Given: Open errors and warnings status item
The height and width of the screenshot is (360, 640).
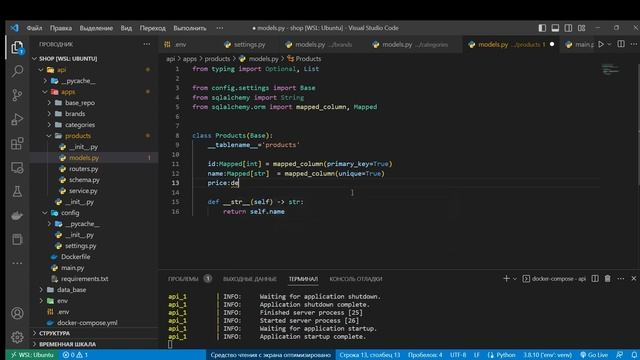Looking at the screenshot, I should (75, 355).
